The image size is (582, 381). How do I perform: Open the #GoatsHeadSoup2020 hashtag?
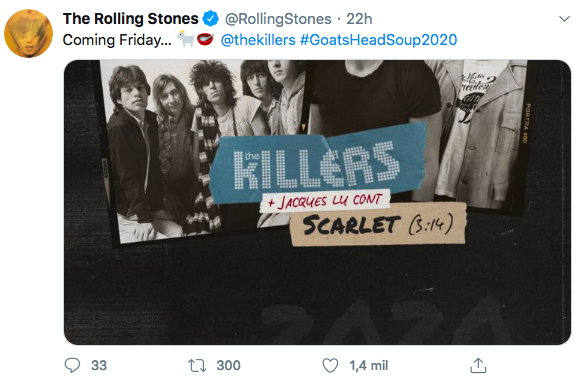pyautogui.click(x=378, y=40)
